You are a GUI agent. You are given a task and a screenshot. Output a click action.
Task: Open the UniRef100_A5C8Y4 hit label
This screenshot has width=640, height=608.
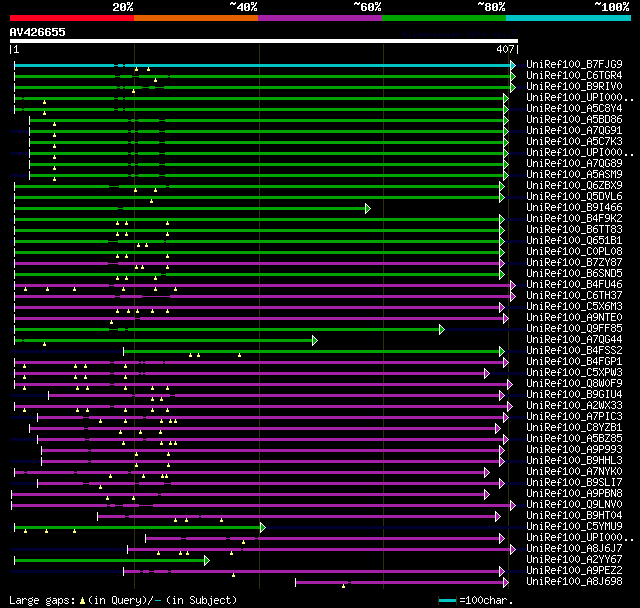(574, 109)
